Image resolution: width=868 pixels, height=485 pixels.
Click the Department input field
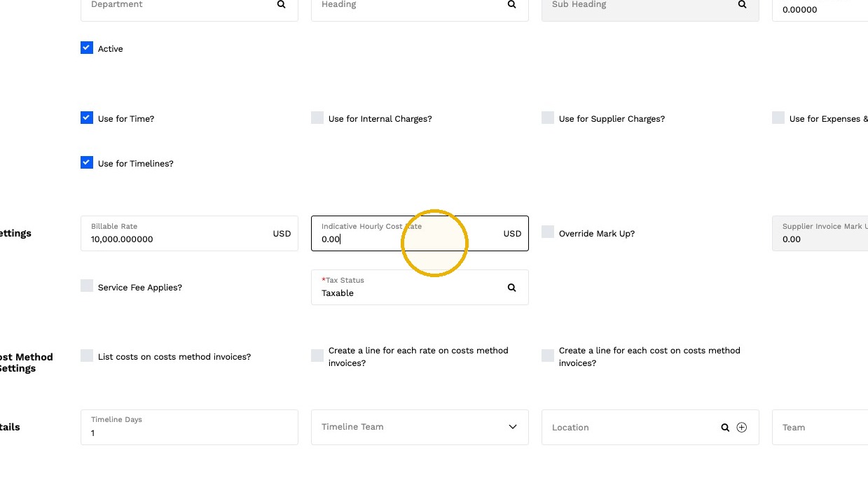(189, 10)
